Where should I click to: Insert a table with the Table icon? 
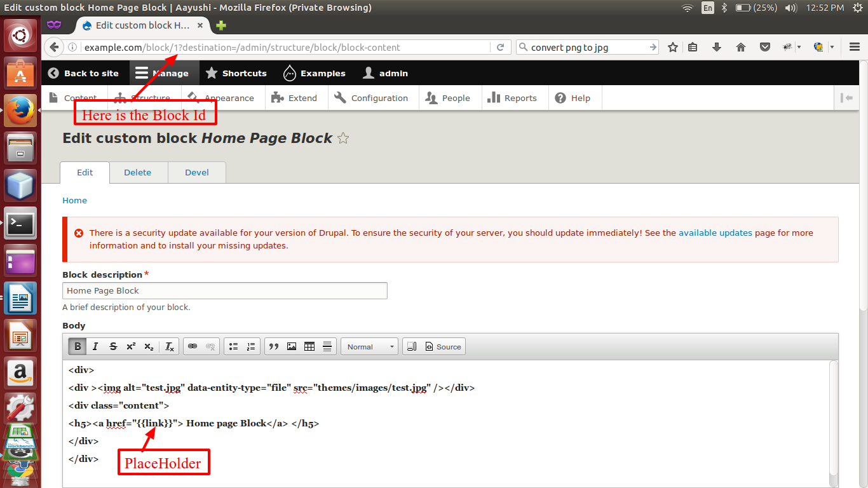[309, 346]
